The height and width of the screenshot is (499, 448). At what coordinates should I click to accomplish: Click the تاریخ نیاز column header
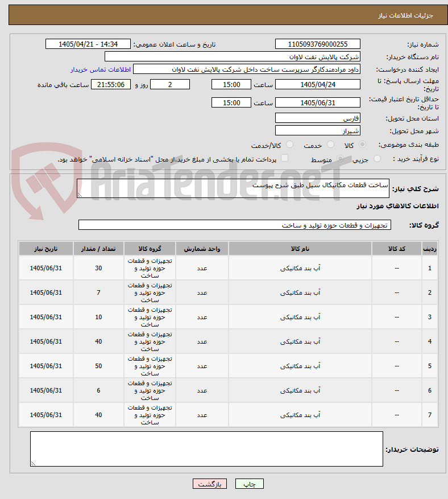46,249
